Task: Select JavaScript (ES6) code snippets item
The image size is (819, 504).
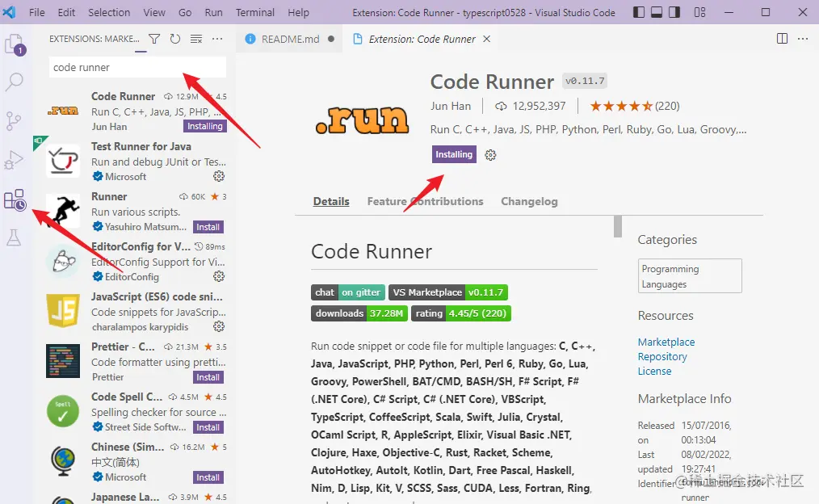Action: [133, 311]
